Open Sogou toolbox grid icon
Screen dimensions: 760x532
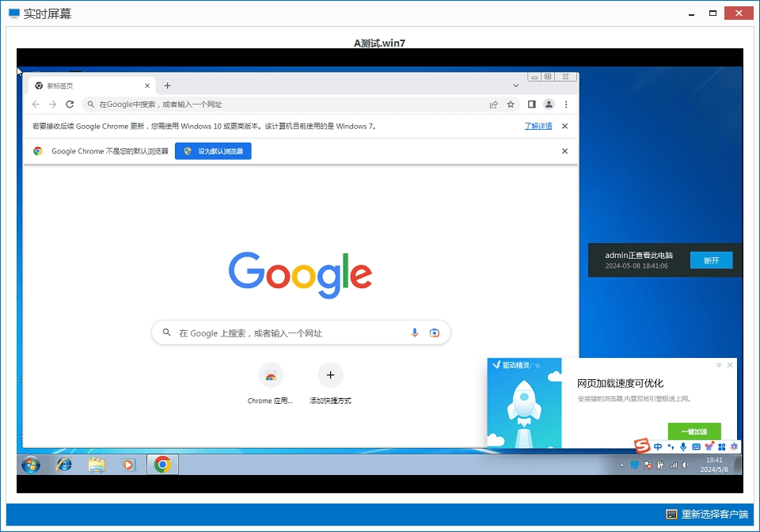pos(722,446)
